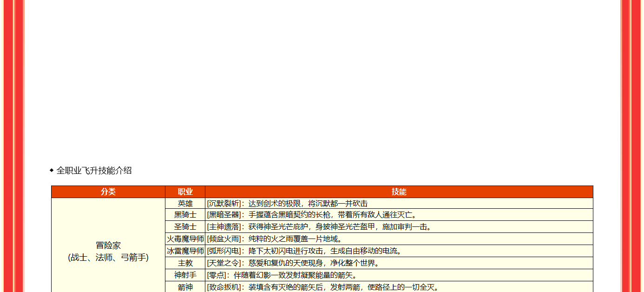This screenshot has width=644, height=292.
Task: Click the 冰雷魔导师 job cell
Action: coord(185,251)
